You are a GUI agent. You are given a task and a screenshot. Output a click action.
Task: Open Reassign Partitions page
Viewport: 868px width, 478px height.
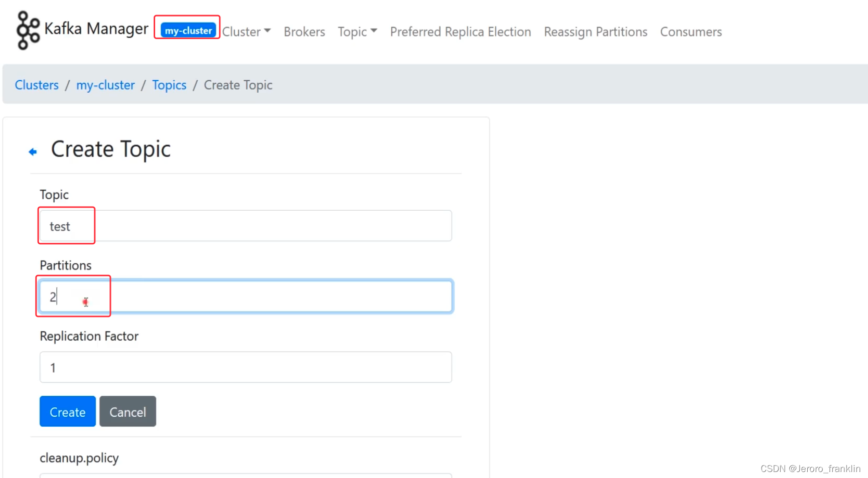(x=595, y=32)
